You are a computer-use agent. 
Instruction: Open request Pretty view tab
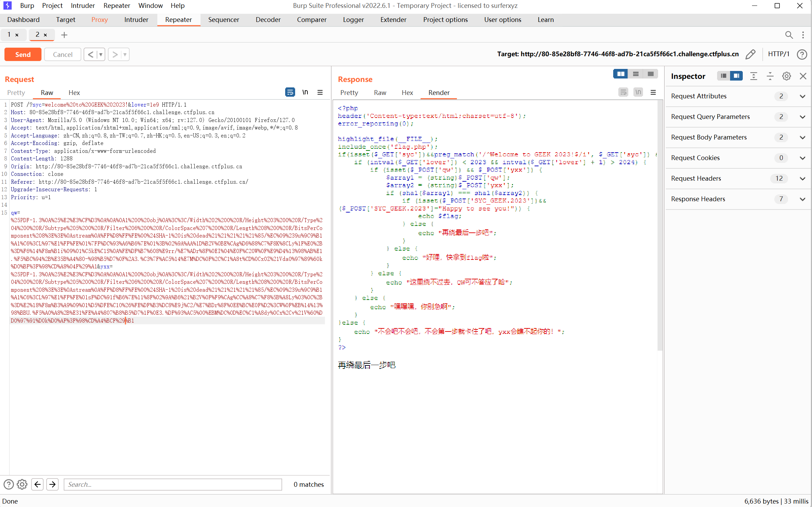[16, 93]
